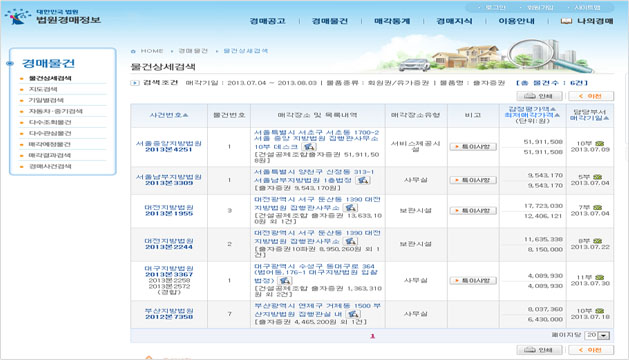Sort by 사건번호 column header
Viewport: 629px width, 362px height.
(169, 115)
